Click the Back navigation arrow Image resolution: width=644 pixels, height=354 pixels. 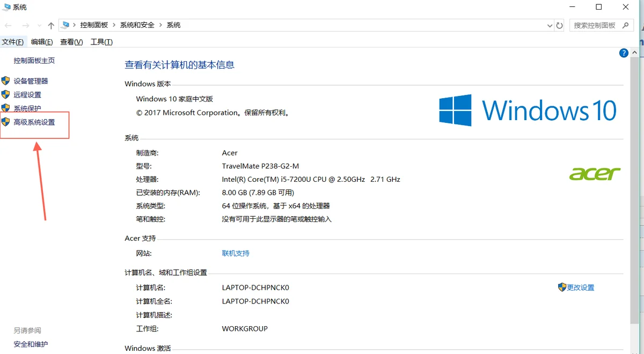[9, 25]
